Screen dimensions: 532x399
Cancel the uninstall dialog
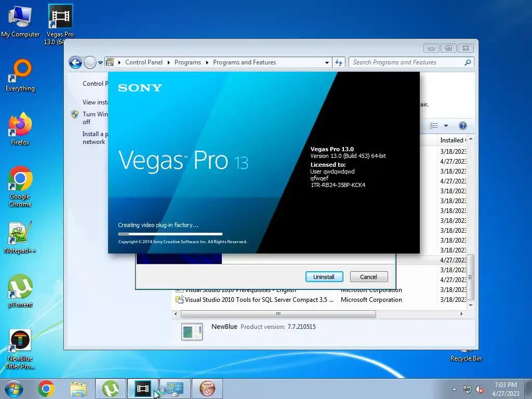pyautogui.click(x=368, y=277)
